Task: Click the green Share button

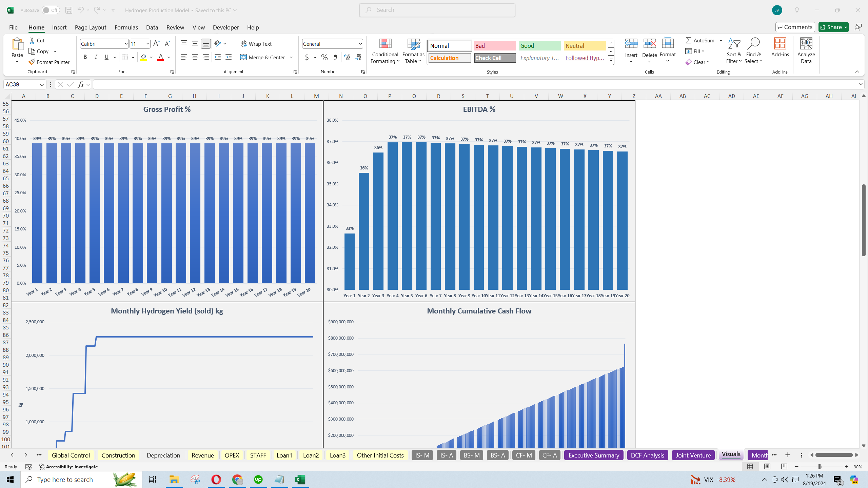Action: tap(833, 27)
